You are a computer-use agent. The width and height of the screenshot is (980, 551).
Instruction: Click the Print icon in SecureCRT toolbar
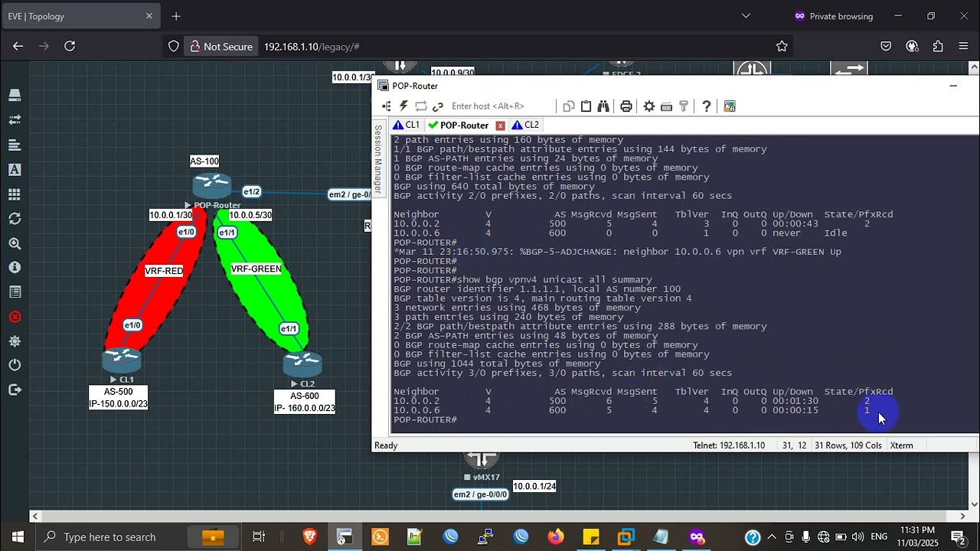626,106
